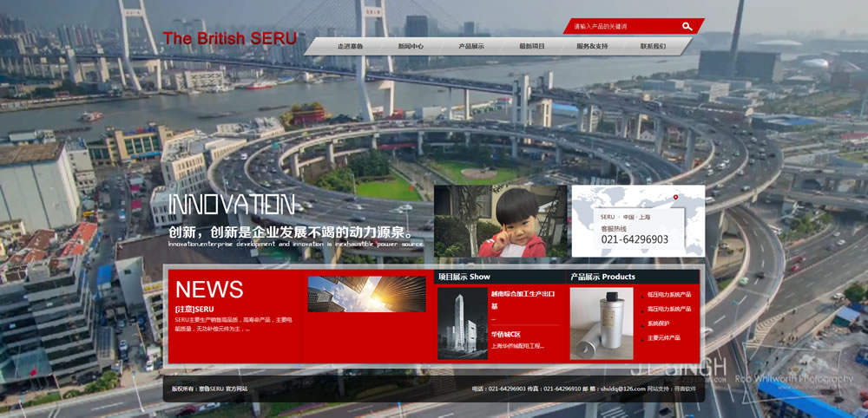Open the 系统保护 product category
868x418 pixels.
pos(658,323)
